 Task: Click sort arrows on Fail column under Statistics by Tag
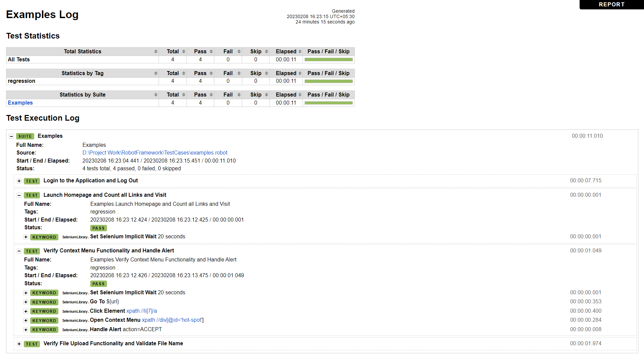coord(238,73)
